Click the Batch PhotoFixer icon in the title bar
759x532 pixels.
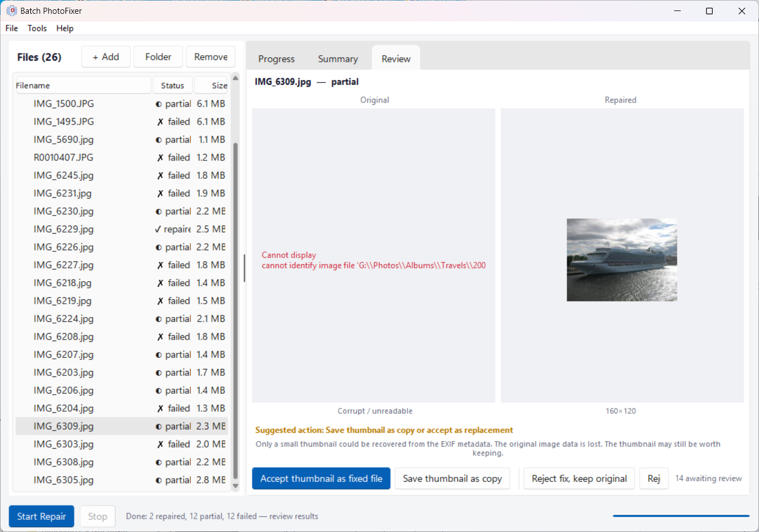(12, 10)
